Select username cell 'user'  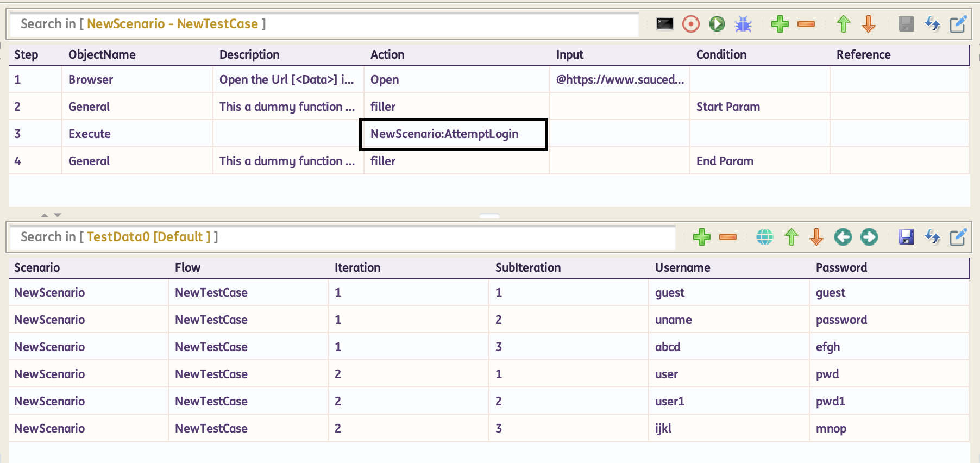tap(729, 374)
